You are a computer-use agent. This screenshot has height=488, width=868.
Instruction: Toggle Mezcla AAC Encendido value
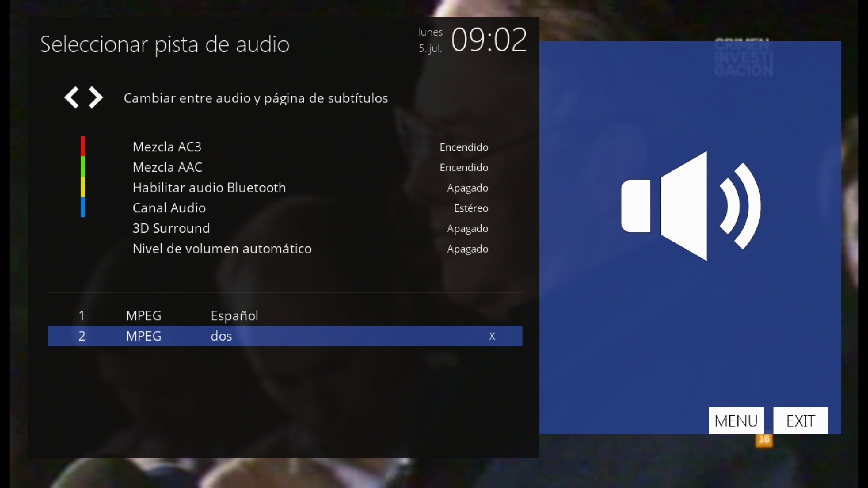point(463,168)
